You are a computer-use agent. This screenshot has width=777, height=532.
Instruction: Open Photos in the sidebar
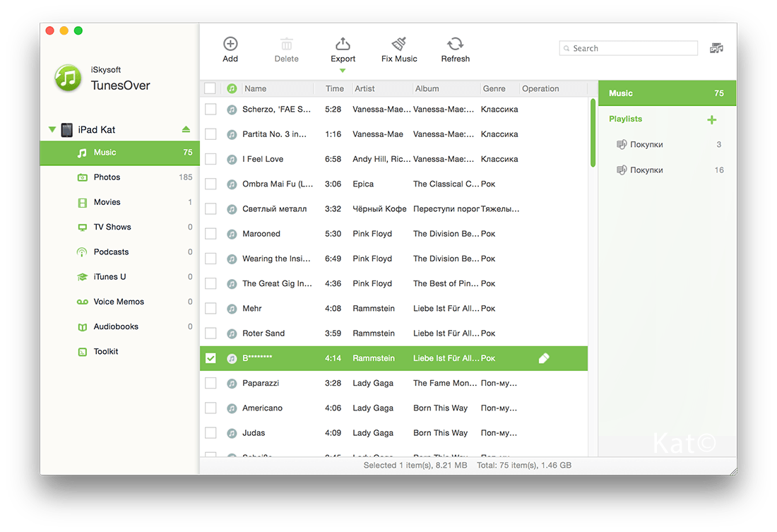tap(120, 177)
